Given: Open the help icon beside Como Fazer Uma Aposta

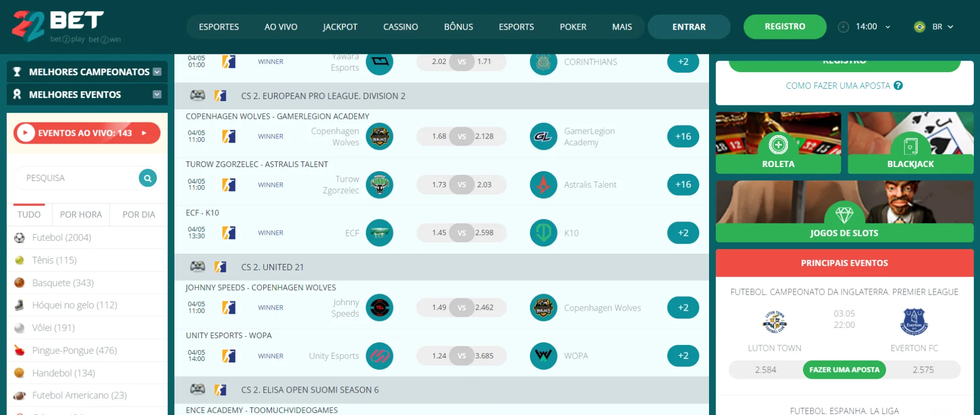Looking at the screenshot, I should tap(898, 86).
